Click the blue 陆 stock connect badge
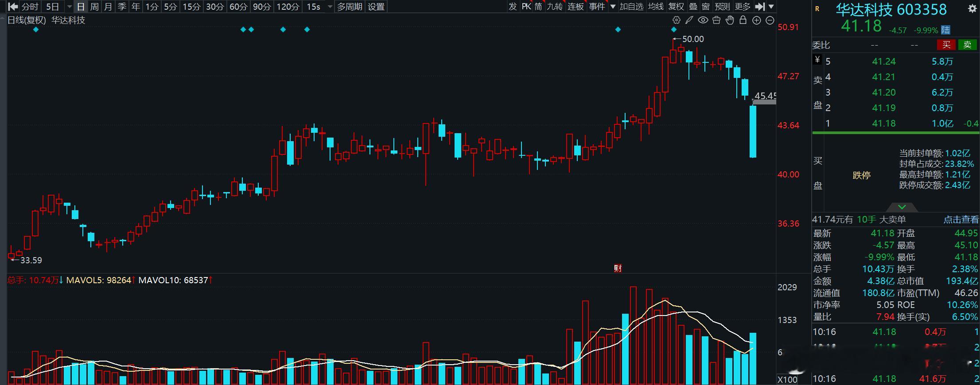The width and height of the screenshot is (980, 385). click(x=946, y=30)
